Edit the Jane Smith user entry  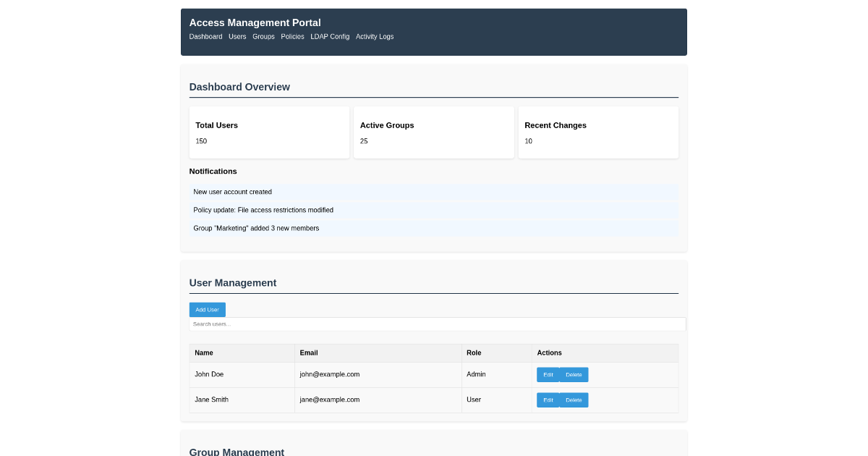point(548,400)
